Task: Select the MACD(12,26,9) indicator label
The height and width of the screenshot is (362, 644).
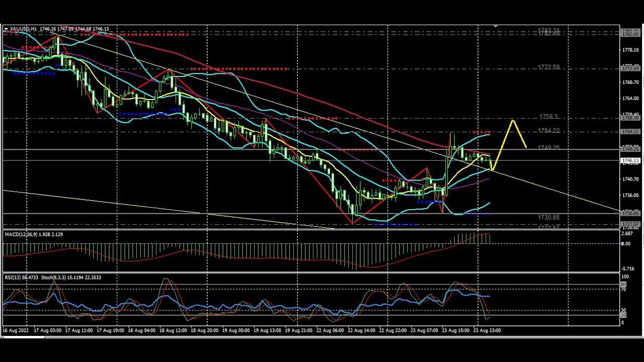Action: click(x=21, y=234)
